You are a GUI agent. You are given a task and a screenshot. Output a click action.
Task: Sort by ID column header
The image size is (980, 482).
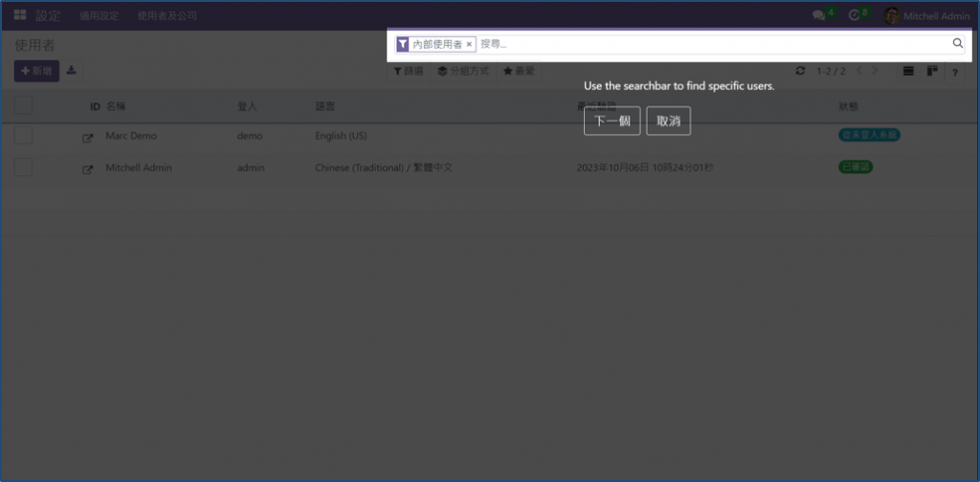95,106
